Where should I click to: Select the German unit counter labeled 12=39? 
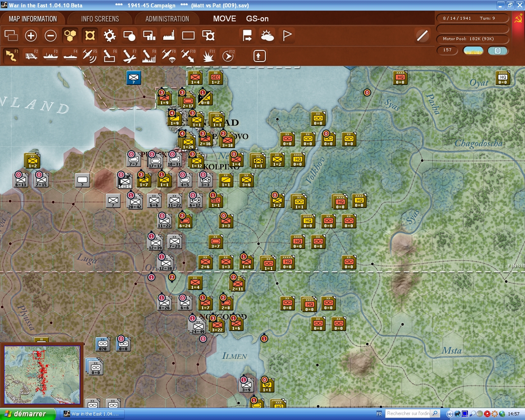click(155, 242)
